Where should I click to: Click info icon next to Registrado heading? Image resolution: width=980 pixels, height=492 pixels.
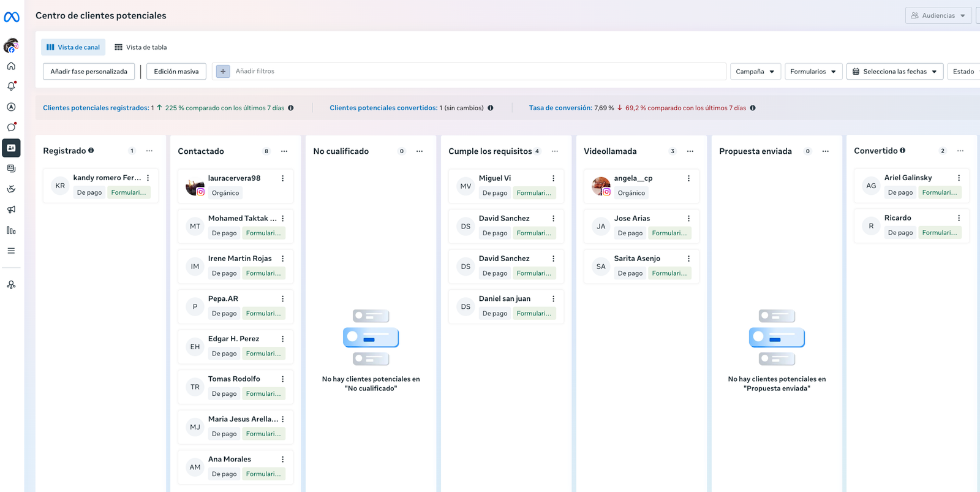pos(91,150)
